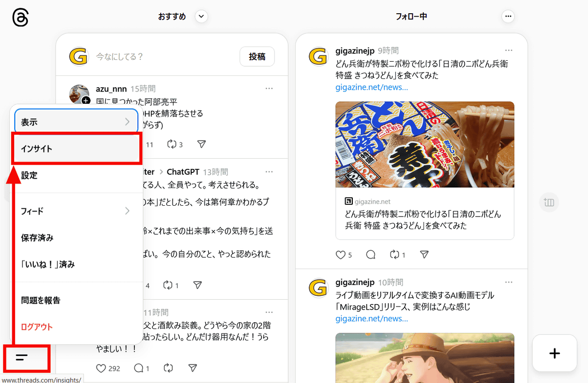
Task: View the MirageLSD post image
Action: click(425, 358)
